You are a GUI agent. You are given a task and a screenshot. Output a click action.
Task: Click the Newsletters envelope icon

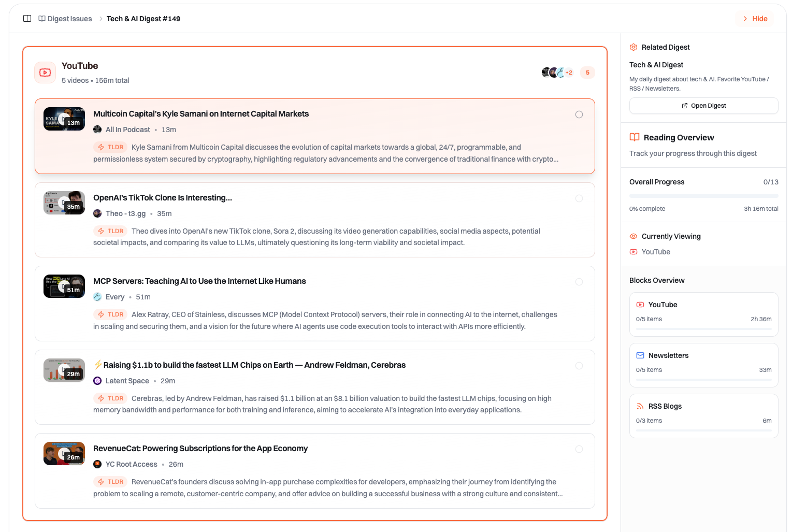[640, 355]
